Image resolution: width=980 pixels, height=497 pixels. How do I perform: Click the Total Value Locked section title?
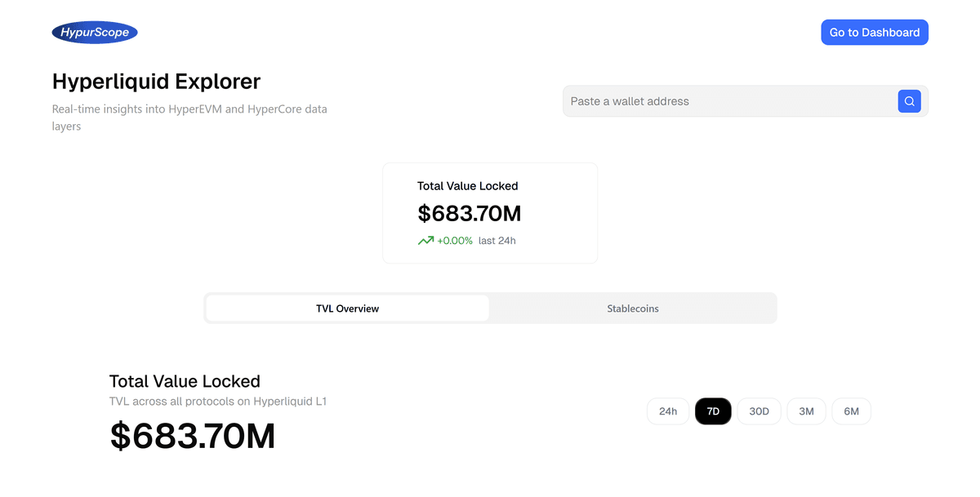(185, 381)
